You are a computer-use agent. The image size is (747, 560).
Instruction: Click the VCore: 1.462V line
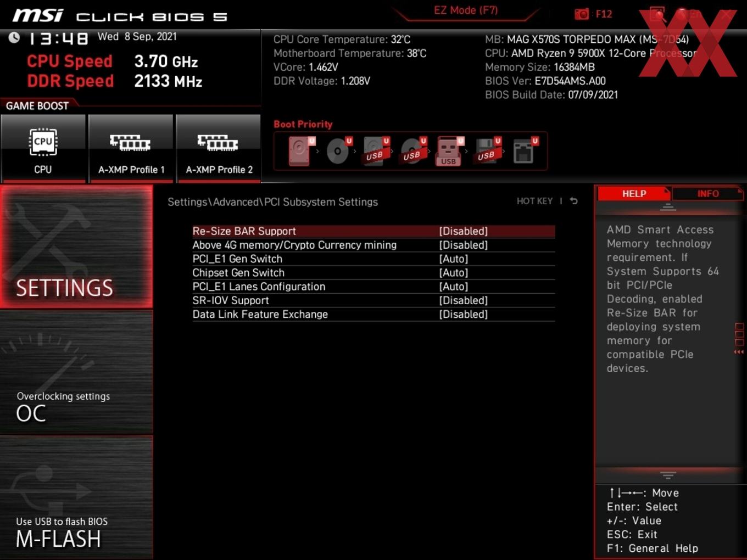pyautogui.click(x=306, y=67)
